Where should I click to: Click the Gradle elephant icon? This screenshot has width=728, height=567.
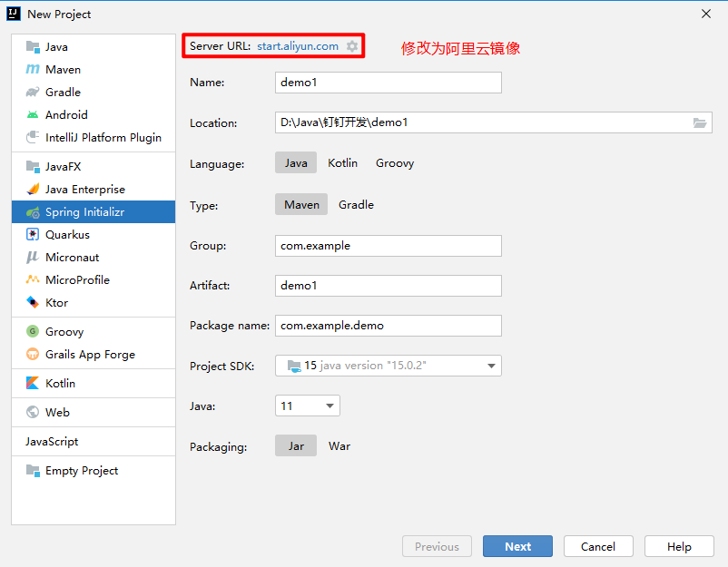[33, 93]
